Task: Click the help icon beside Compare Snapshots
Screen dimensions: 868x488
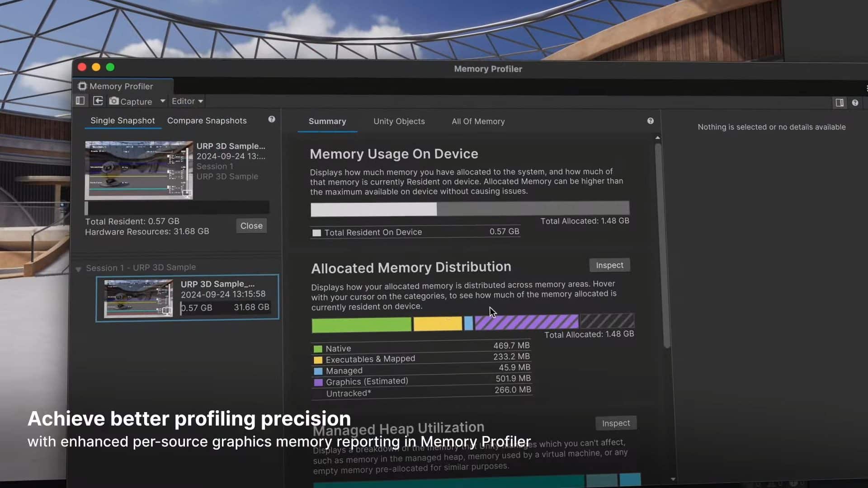Action: click(272, 119)
